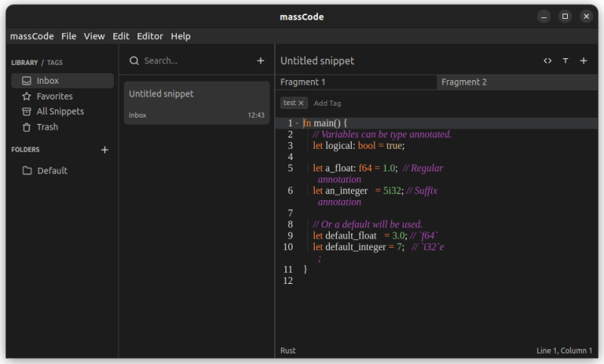Click the All Snippets archive icon
Viewport: 604px width, 364px height.
[x=26, y=112]
